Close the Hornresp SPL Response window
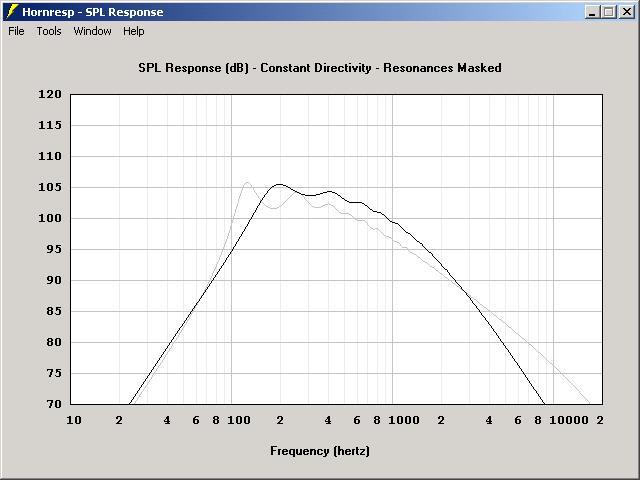640x480 pixels. pos(626,12)
